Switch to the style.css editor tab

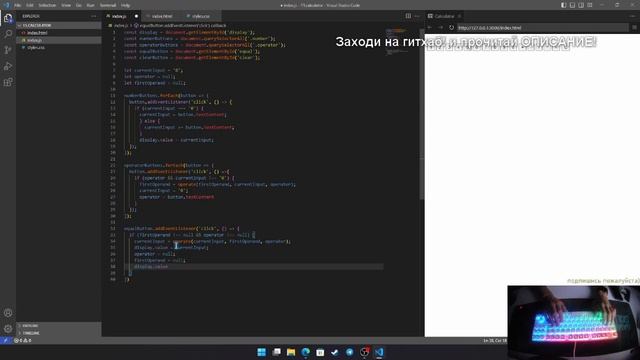(x=200, y=16)
